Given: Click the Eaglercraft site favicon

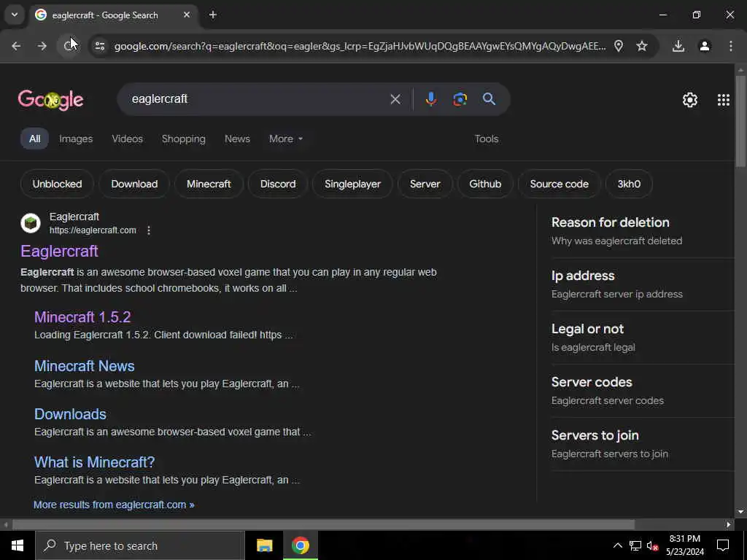Looking at the screenshot, I should click(x=31, y=223).
